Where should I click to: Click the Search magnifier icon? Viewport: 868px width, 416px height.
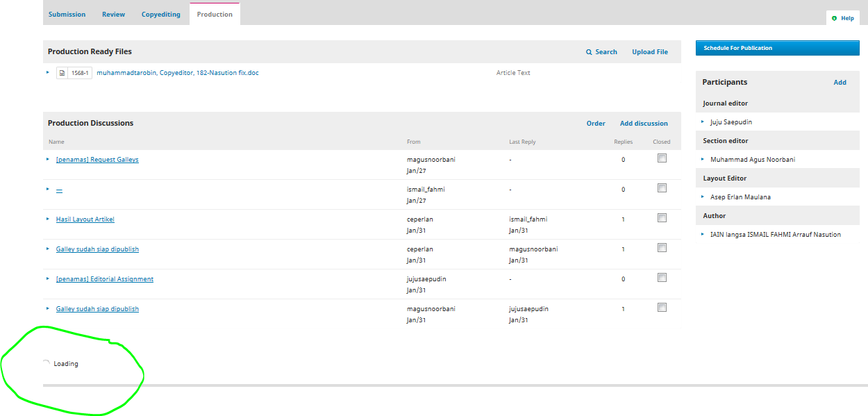click(589, 52)
